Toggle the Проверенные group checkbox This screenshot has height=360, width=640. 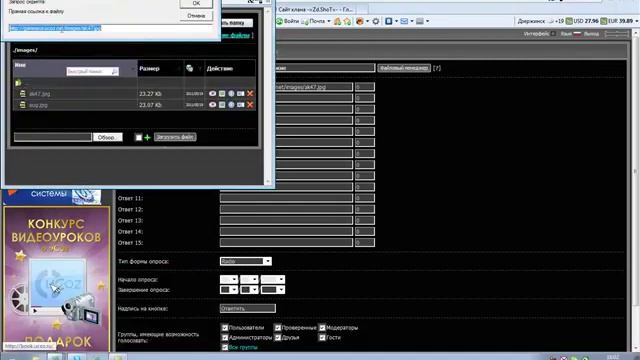pyautogui.click(x=278, y=328)
